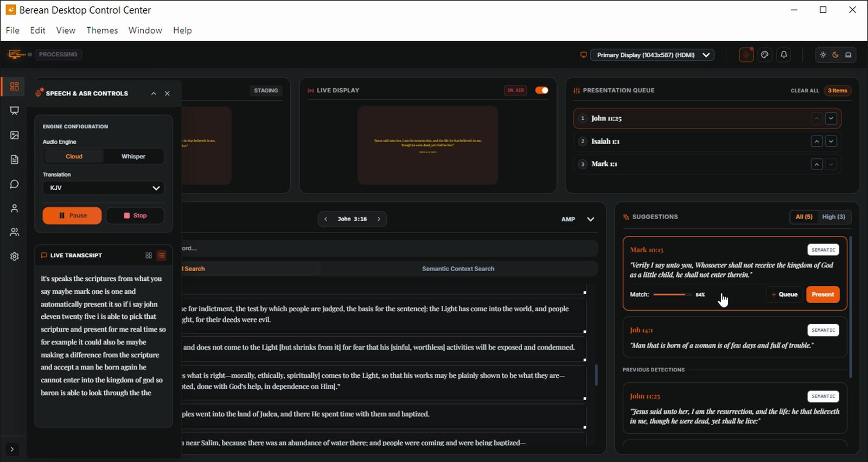Filter suggestions to All (5)
Viewport: 868px width, 462px height.
804,217
